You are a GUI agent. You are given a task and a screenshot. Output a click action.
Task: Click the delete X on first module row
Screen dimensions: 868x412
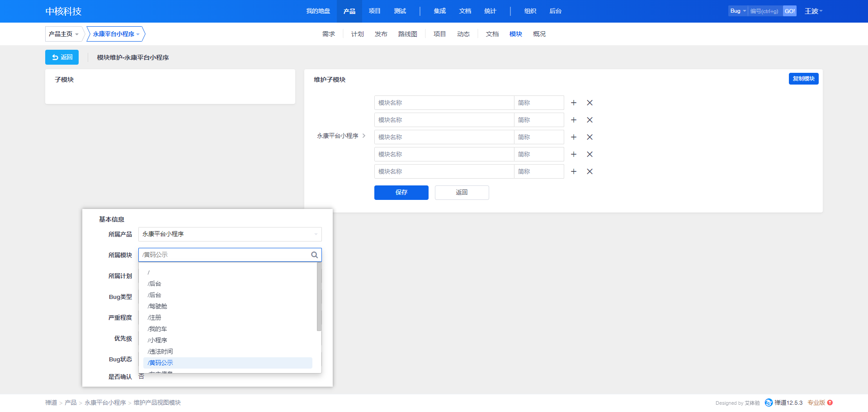pos(590,103)
